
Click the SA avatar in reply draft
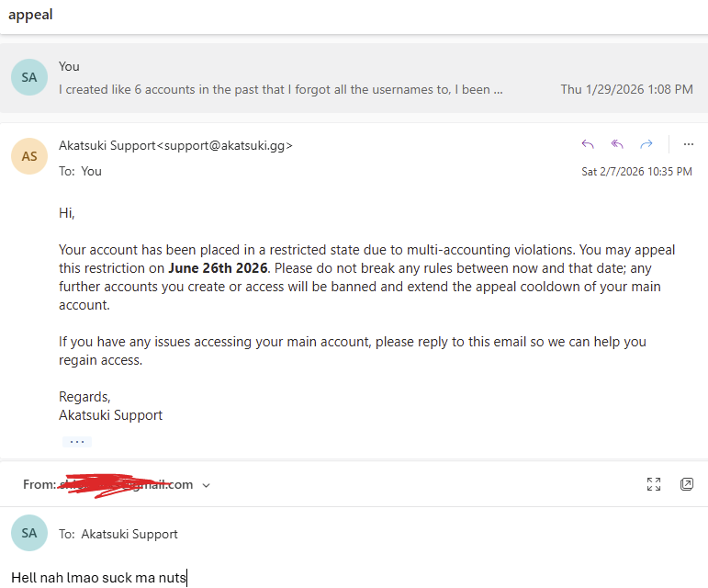click(x=29, y=533)
